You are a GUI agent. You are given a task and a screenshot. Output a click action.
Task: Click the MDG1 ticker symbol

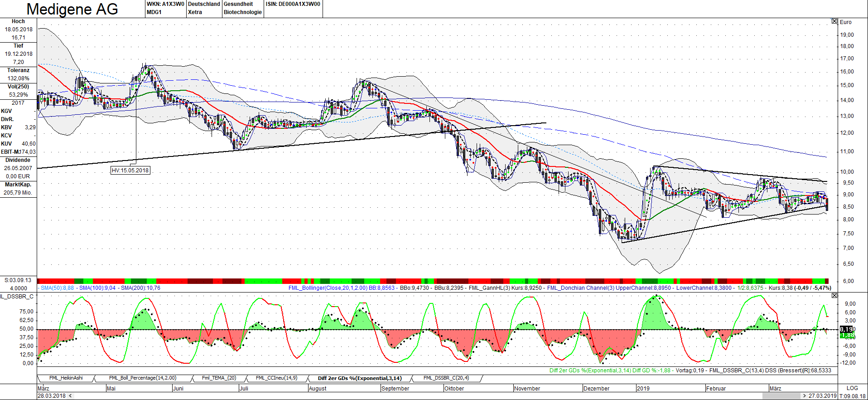coord(154,12)
